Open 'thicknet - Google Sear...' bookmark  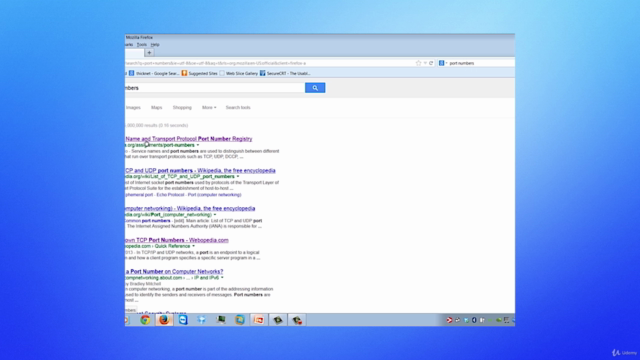coord(154,73)
